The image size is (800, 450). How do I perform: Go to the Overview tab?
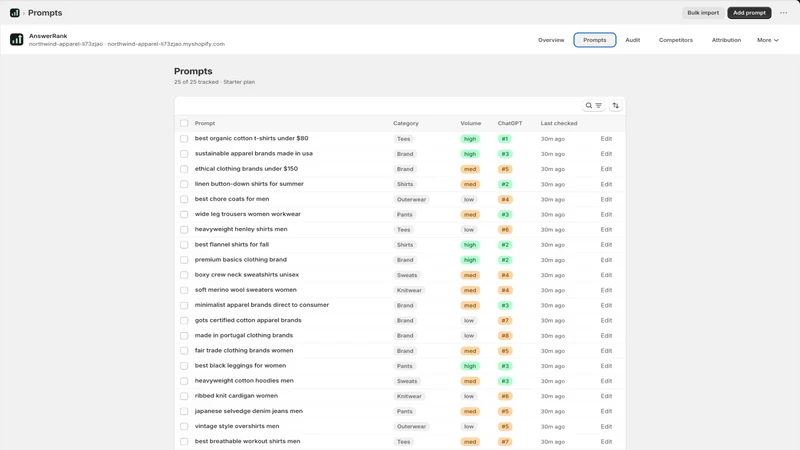click(551, 40)
